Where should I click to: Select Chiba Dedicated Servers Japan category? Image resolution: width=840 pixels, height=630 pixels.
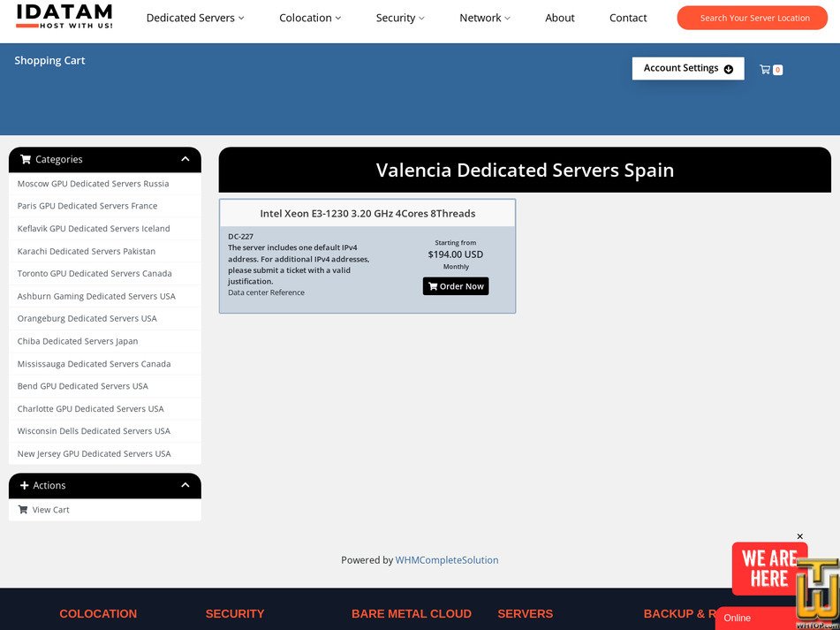(78, 341)
